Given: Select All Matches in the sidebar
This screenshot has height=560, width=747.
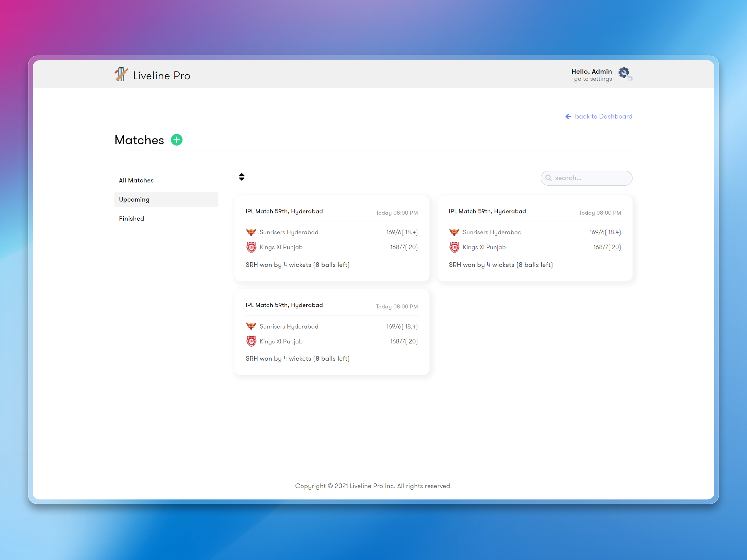Looking at the screenshot, I should pos(136,180).
